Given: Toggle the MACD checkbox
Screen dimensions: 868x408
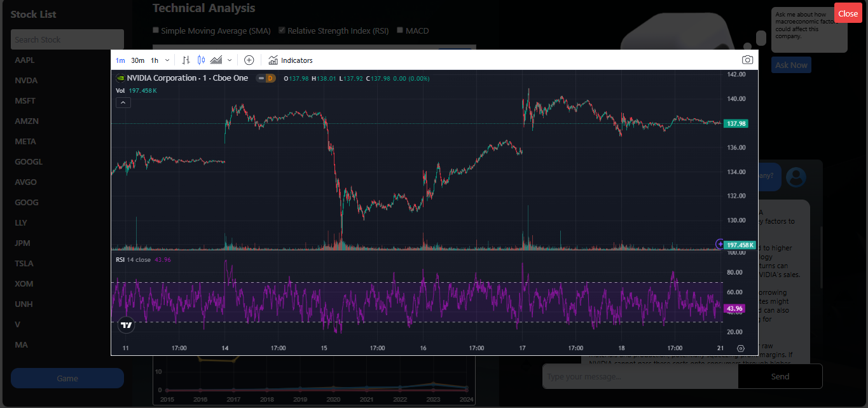Looking at the screenshot, I should point(400,30).
